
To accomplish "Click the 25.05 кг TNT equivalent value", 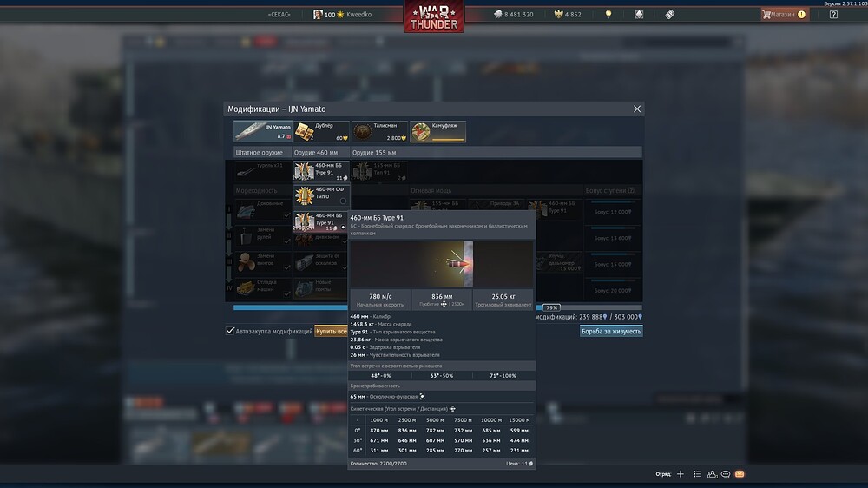I will coord(503,296).
